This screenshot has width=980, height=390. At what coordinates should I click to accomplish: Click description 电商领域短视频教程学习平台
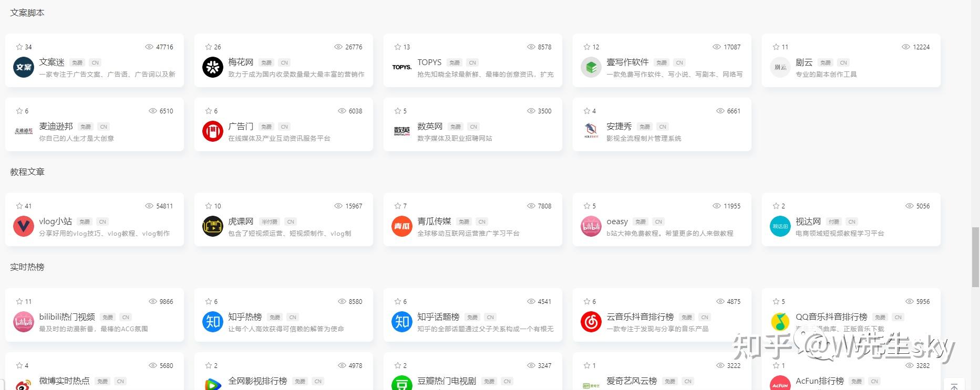840,233
